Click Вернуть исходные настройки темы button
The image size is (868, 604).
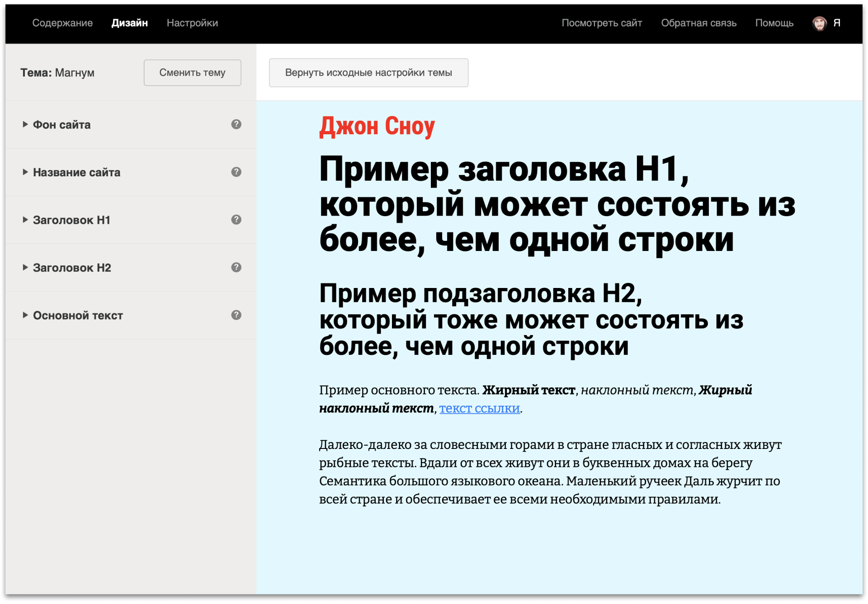click(x=368, y=73)
